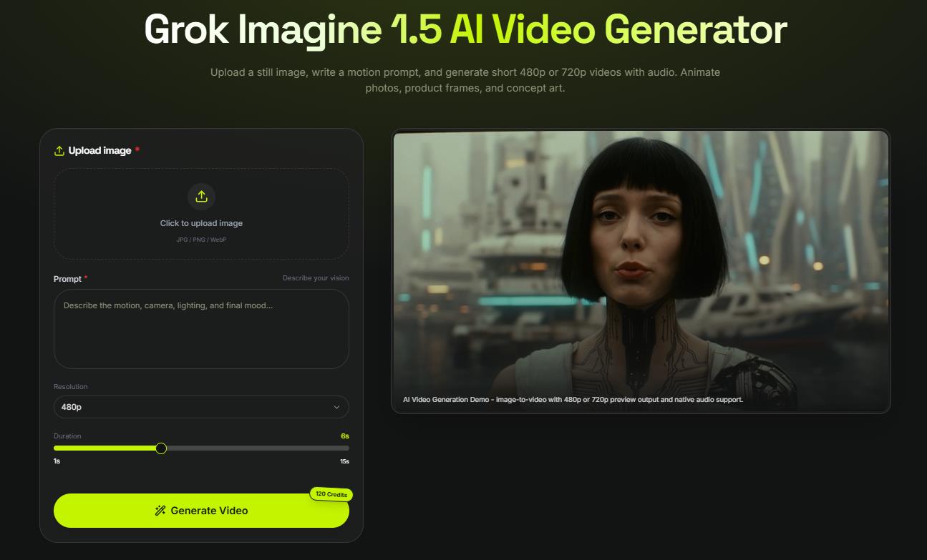Screen dimensions: 927x560
Task: Open the Resolution dropdown showing 480p
Action: coord(201,407)
